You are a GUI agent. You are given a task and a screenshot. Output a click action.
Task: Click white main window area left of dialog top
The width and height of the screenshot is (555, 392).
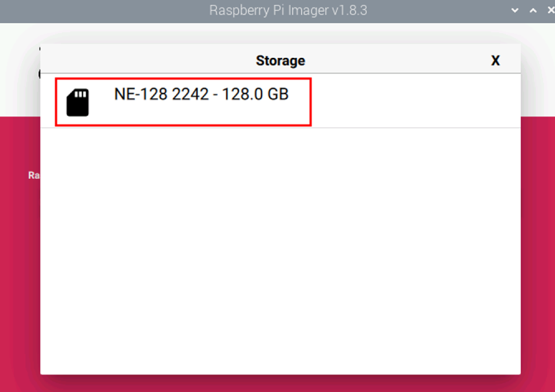pyautogui.click(x=20, y=71)
